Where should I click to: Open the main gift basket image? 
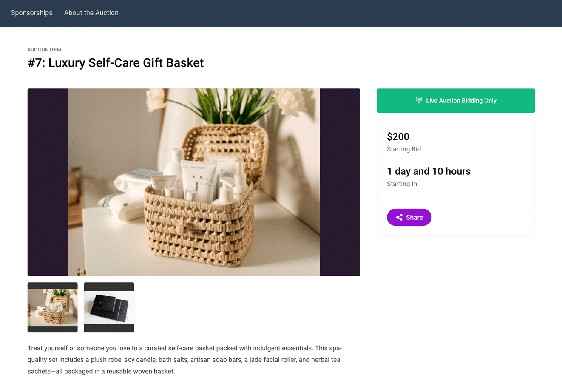(194, 182)
